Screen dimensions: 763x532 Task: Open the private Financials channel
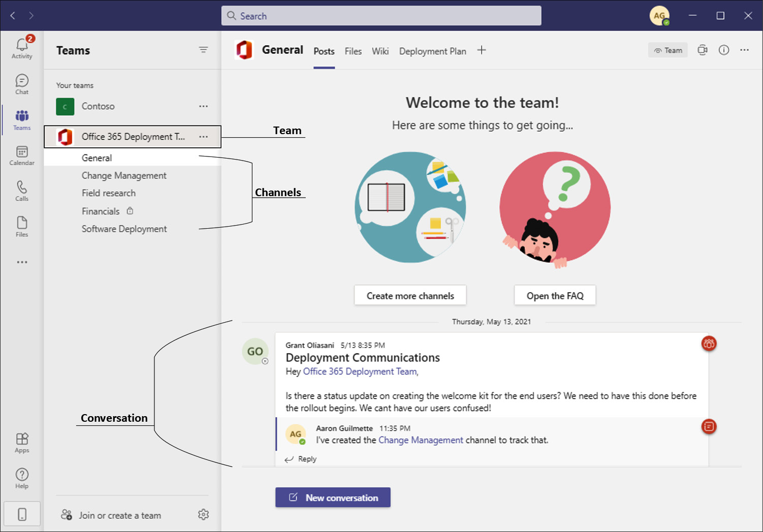click(x=133, y=211)
